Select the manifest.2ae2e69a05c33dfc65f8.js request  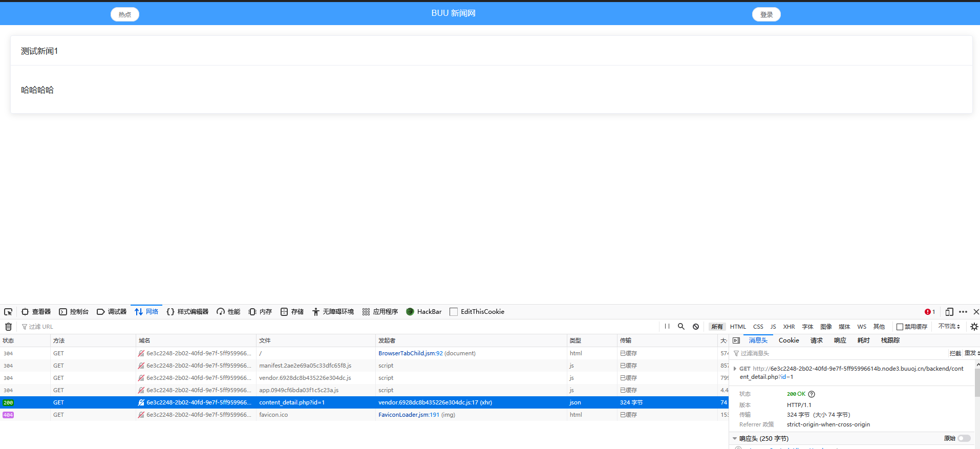pyautogui.click(x=364, y=366)
